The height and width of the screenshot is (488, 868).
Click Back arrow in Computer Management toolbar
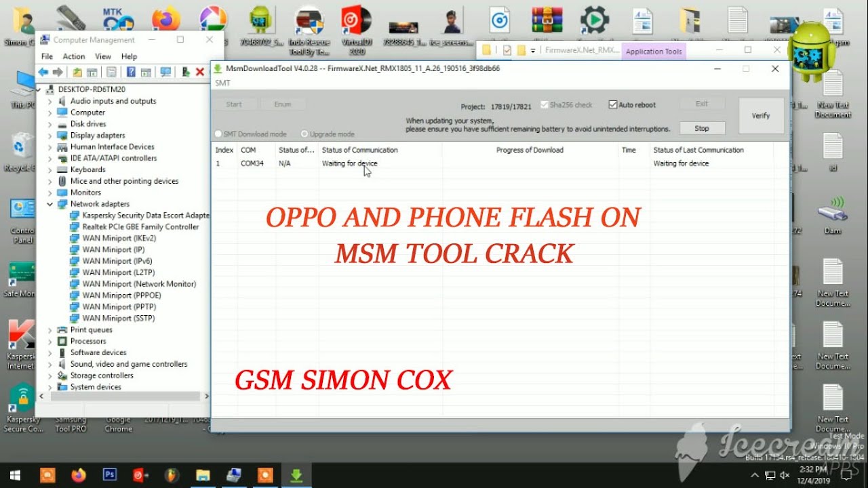point(43,72)
